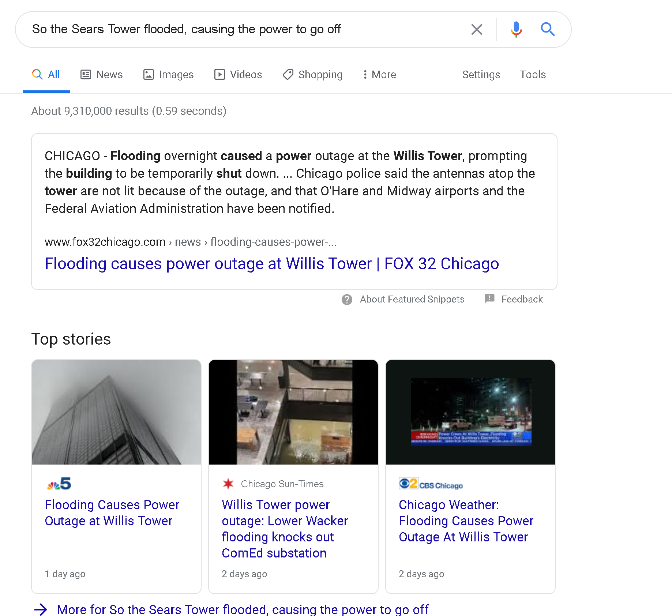
Task: Click About Featured Snippets link
Action: click(412, 300)
